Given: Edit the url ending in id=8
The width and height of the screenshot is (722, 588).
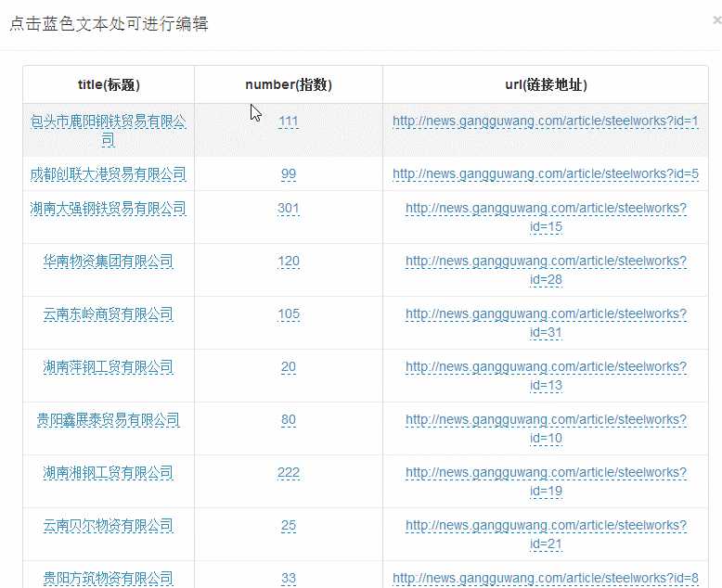Looking at the screenshot, I should (x=546, y=579).
